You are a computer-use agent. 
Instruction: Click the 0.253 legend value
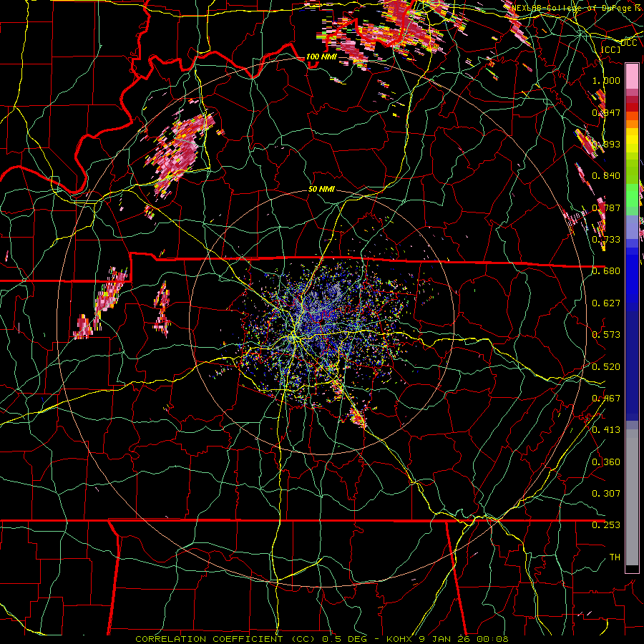[606, 525]
